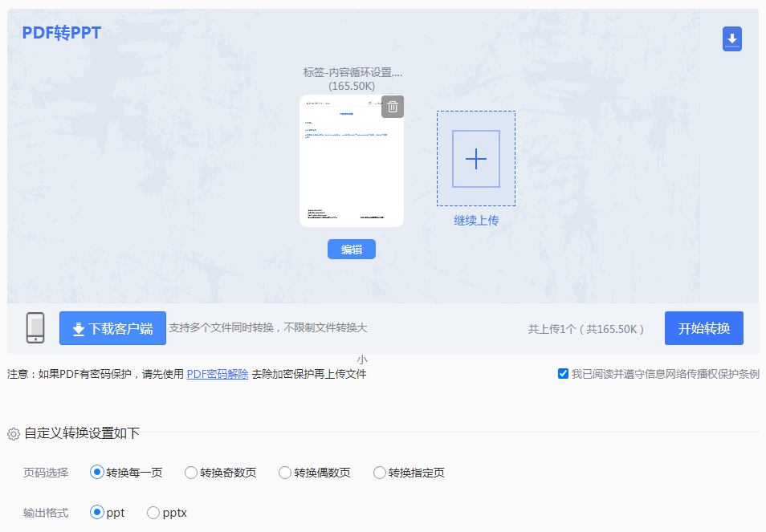Select the 转换偶数页 option
The width and height of the screenshot is (766, 532).
pyautogui.click(x=284, y=473)
